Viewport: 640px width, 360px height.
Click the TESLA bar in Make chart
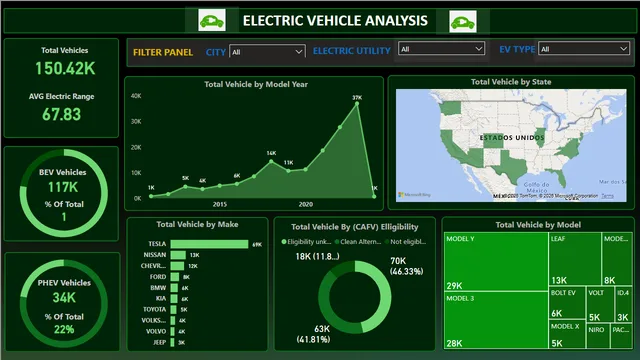(x=209, y=244)
